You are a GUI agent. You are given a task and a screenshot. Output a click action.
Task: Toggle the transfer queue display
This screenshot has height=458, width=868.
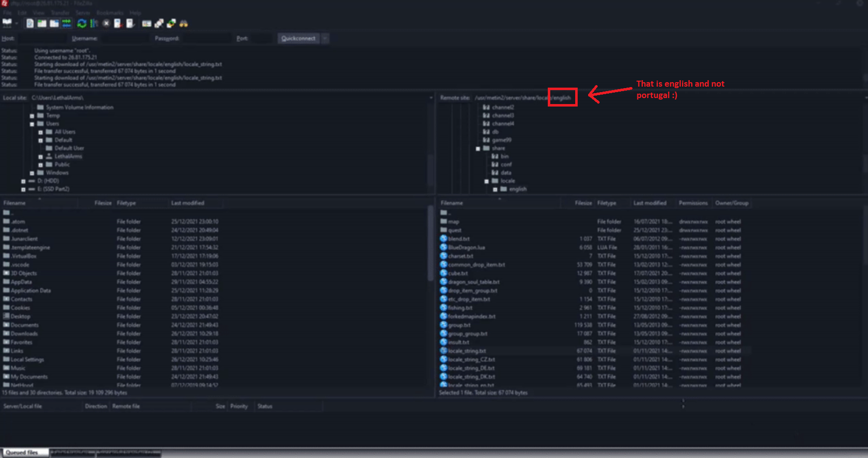pos(67,23)
